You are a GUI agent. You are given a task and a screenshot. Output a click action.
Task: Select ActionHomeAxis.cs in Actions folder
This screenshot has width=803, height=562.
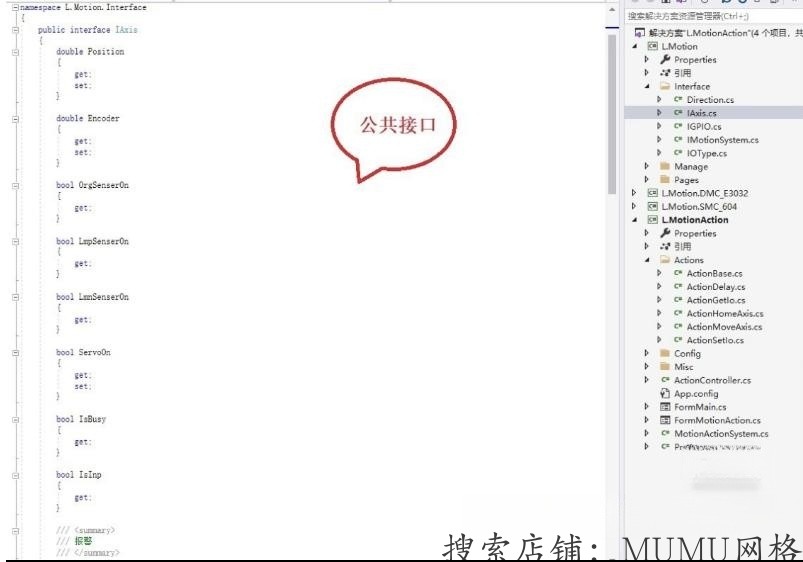coord(725,313)
